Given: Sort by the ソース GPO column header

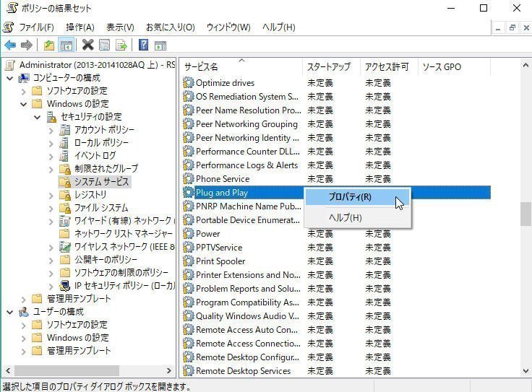Looking at the screenshot, I should 454,66.
